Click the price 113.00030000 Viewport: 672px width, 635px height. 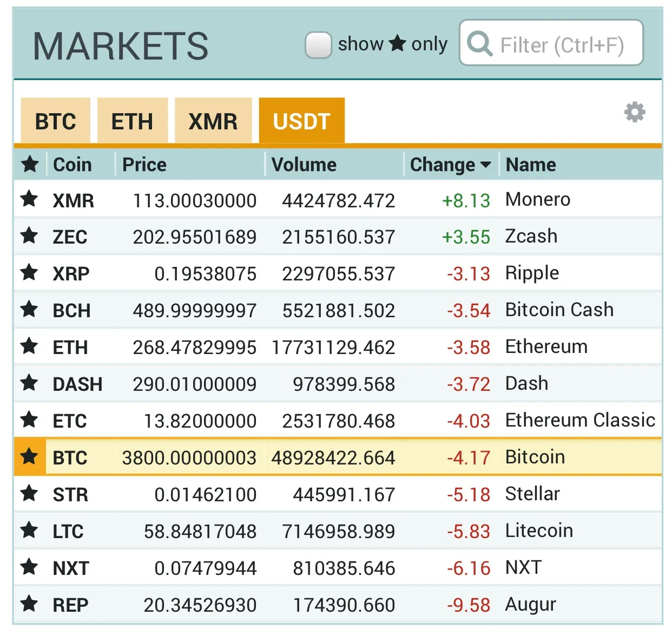195,200
